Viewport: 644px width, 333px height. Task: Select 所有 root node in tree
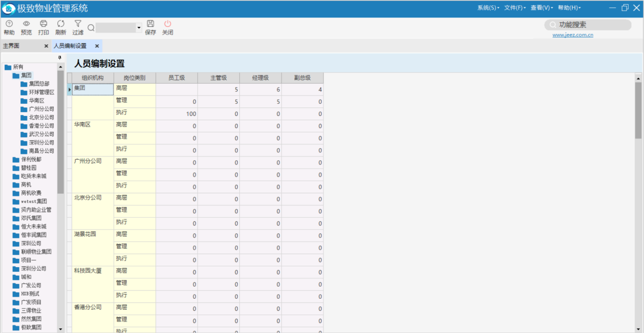tap(18, 67)
